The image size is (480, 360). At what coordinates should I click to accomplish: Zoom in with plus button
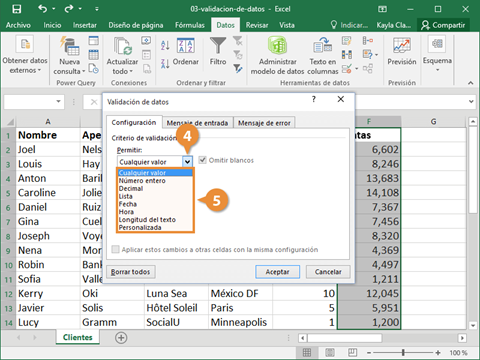click(438, 352)
